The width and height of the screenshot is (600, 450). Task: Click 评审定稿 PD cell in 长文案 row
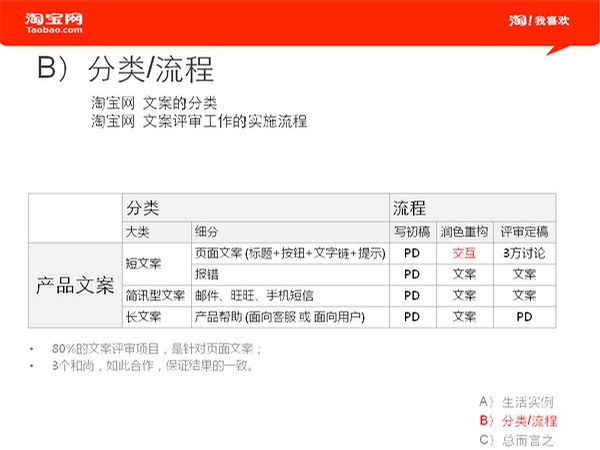(x=524, y=317)
